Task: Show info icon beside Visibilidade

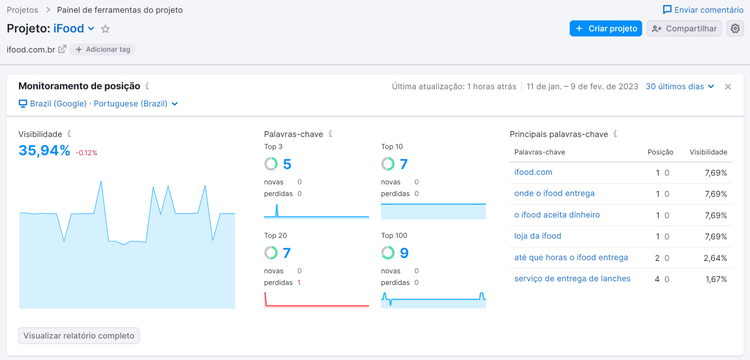Action: 69,134
